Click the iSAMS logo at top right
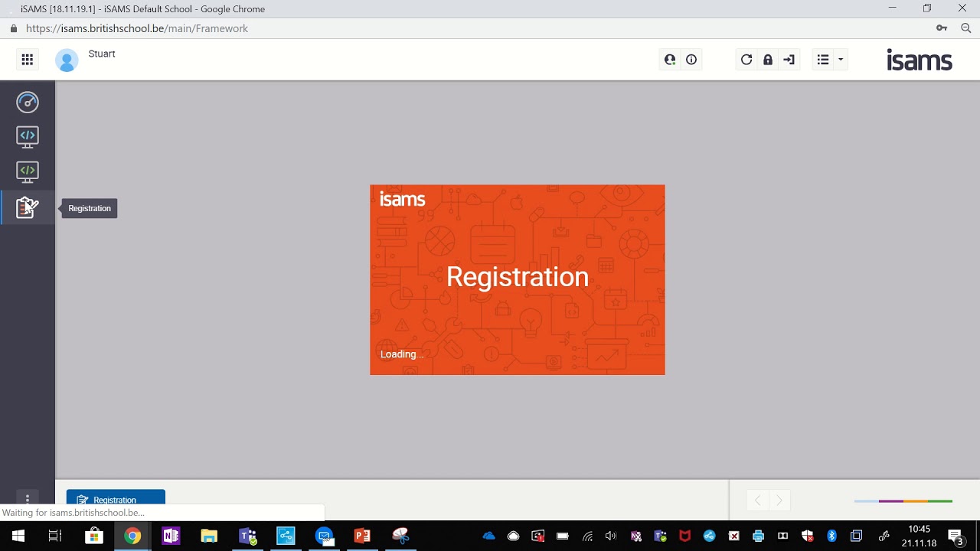 tap(920, 60)
